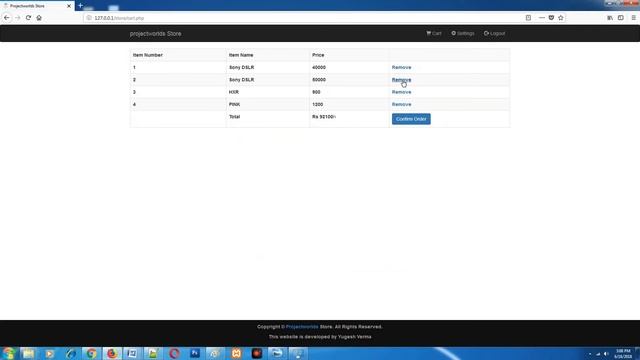This screenshot has height=360, width=640.
Task: Launch Windows Media Player from the taskbar
Action: click(49, 353)
